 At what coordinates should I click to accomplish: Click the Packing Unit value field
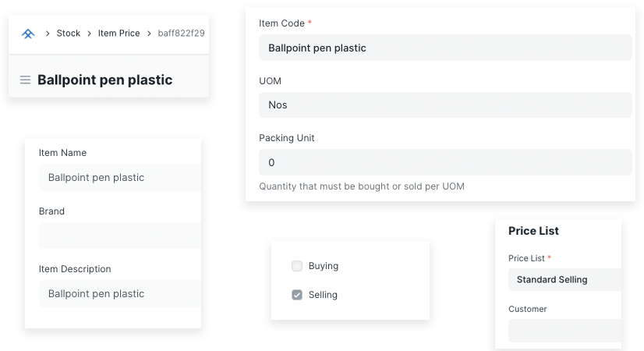(444, 162)
